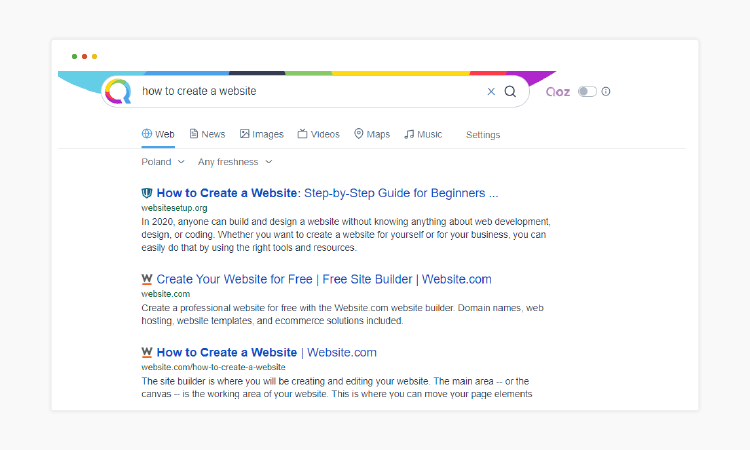Viewport: 750px width, 450px height.
Task: Open the Step-by-Step Guide for Beginners result
Action: click(327, 193)
